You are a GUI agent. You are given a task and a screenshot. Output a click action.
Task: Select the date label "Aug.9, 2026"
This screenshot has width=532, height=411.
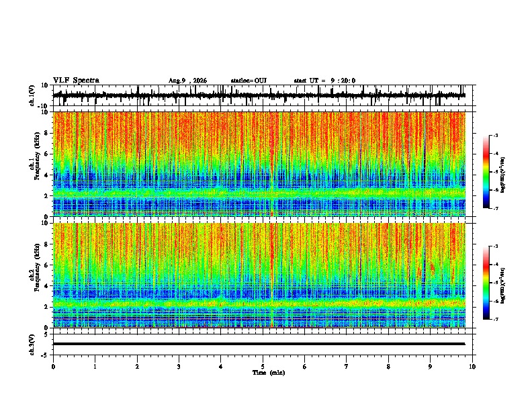tap(187, 81)
